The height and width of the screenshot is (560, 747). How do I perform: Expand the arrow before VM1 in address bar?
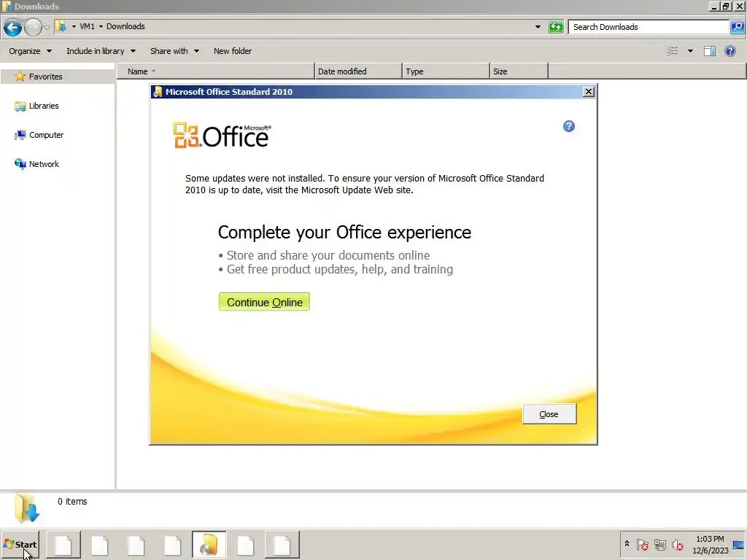74,26
